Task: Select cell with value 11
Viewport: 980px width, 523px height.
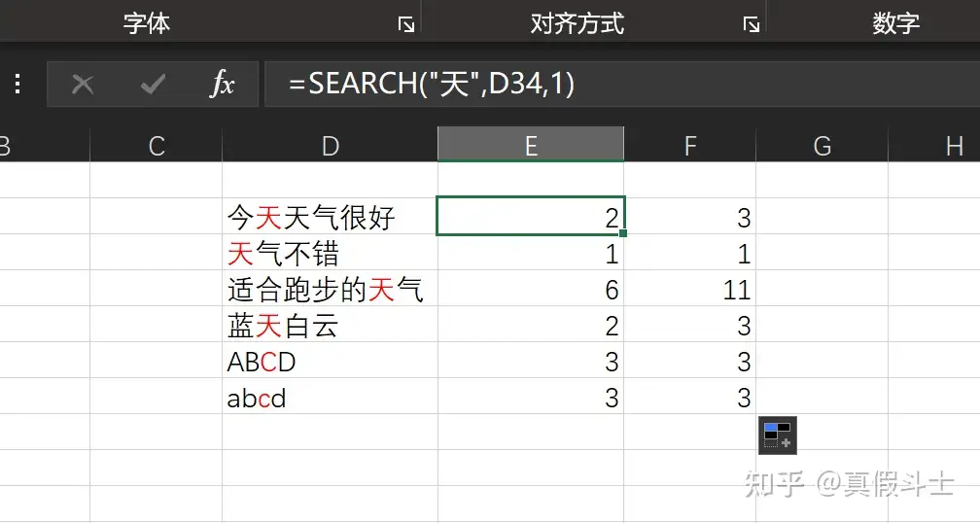Action: [x=690, y=289]
